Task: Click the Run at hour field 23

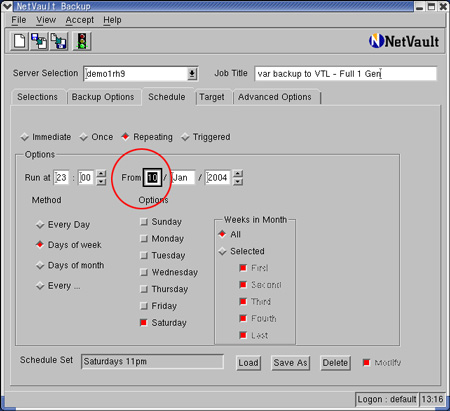Action: click(61, 177)
